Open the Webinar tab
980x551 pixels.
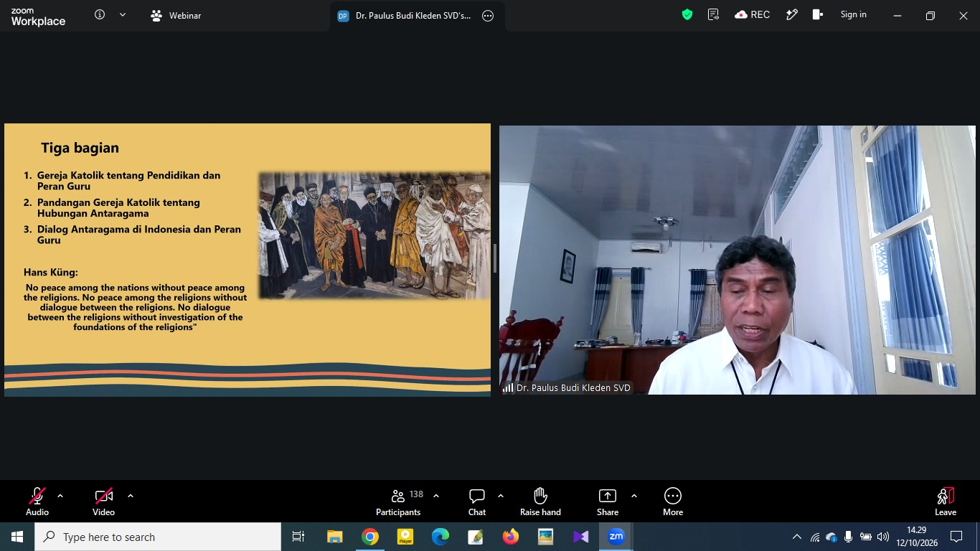coord(176,16)
